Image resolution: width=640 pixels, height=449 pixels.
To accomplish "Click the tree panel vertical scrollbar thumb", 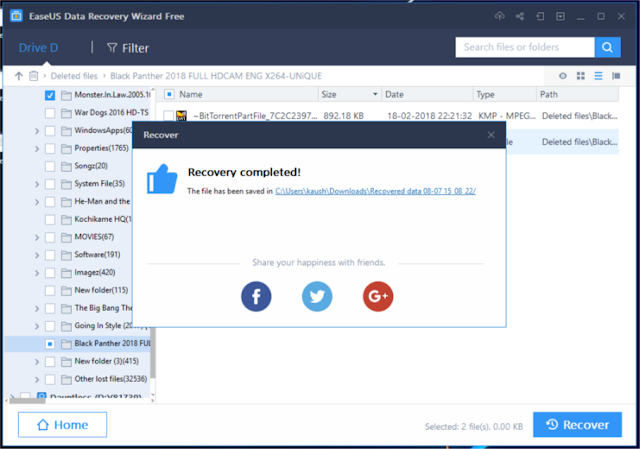I will click(153, 353).
